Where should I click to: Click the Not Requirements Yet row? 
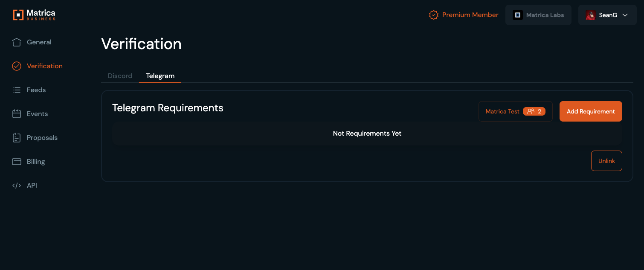click(367, 134)
